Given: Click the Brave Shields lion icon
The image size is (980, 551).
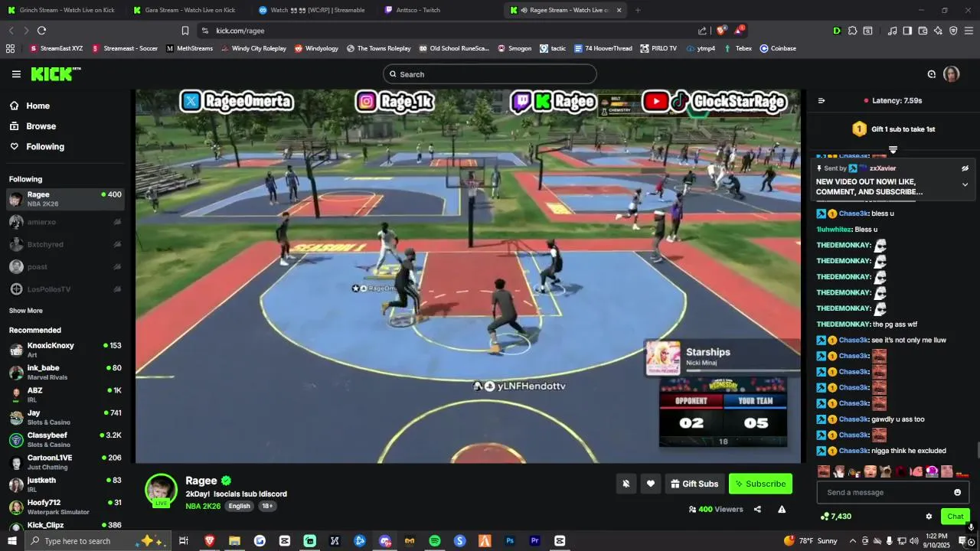Looking at the screenshot, I should 721,31.
